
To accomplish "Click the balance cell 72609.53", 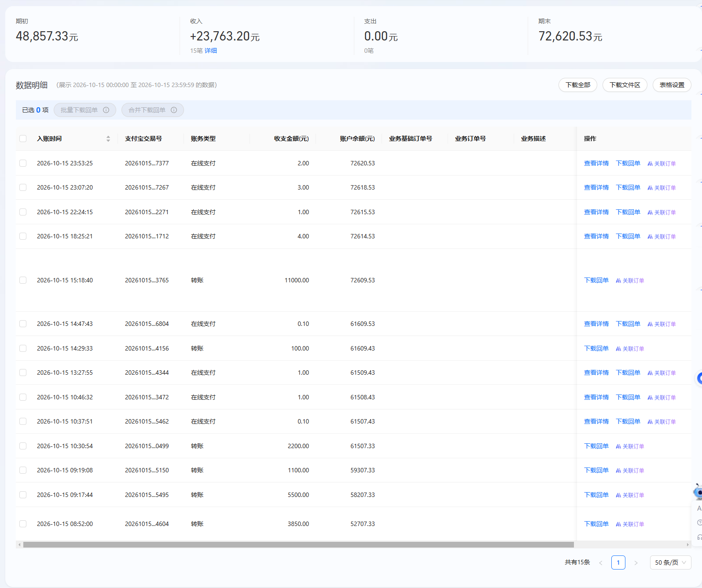I will [363, 280].
